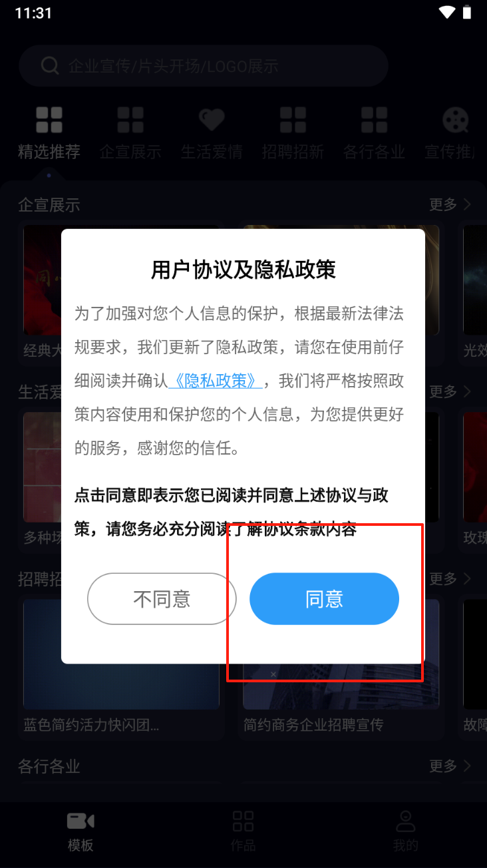Open the 《隐私政策》 privacy policy link
The height and width of the screenshot is (868, 487).
pyautogui.click(x=216, y=381)
